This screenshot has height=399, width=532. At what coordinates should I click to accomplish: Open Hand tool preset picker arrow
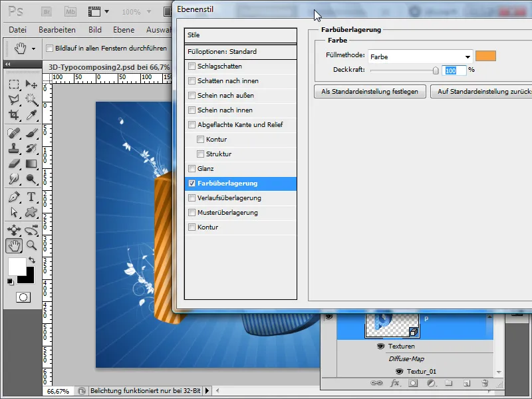pyautogui.click(x=34, y=49)
